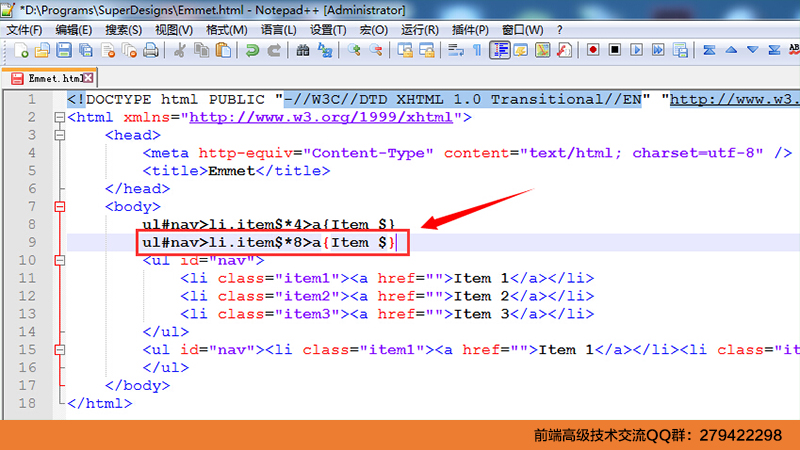The image size is (800, 450).
Task: Open the 编辑(E) menu
Action: (x=74, y=30)
